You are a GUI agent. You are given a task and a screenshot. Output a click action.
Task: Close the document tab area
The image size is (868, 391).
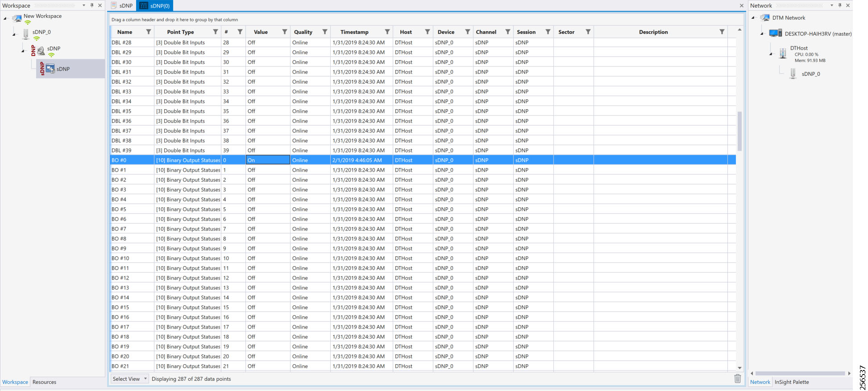click(x=742, y=6)
